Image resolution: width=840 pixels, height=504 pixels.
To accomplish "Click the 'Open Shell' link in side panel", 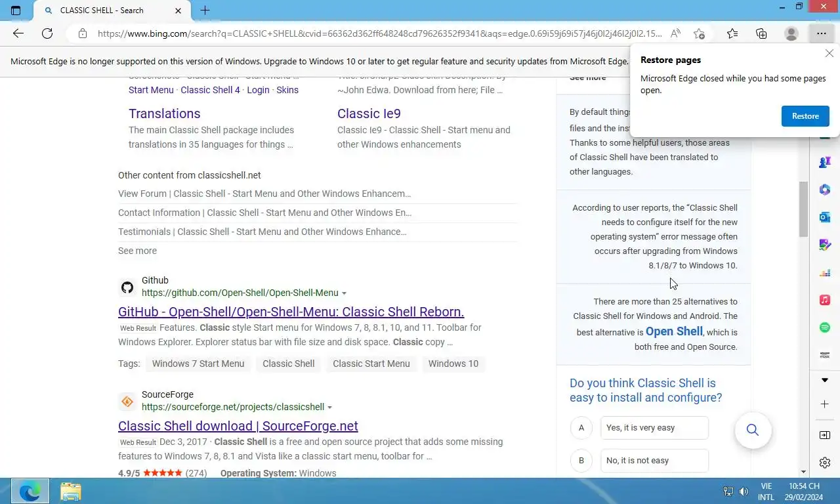I will 674,331.
